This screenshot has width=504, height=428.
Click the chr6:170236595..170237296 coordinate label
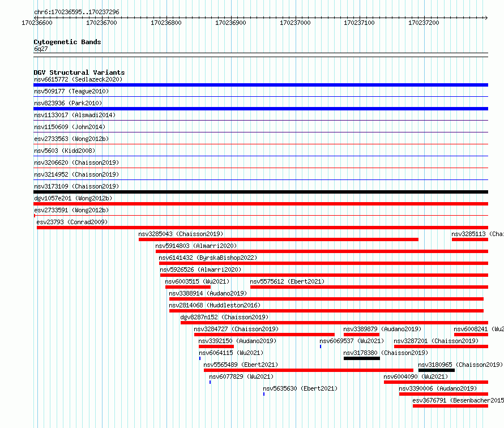point(76,12)
